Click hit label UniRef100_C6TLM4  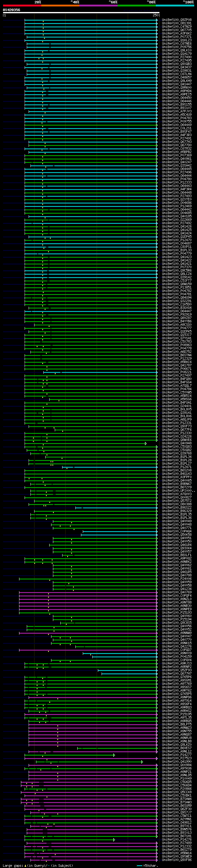point(177,74)
